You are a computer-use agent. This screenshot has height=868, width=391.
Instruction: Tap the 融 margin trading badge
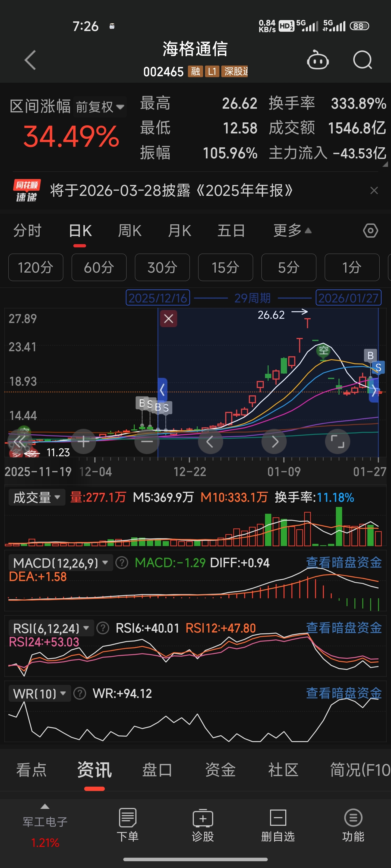(x=195, y=71)
